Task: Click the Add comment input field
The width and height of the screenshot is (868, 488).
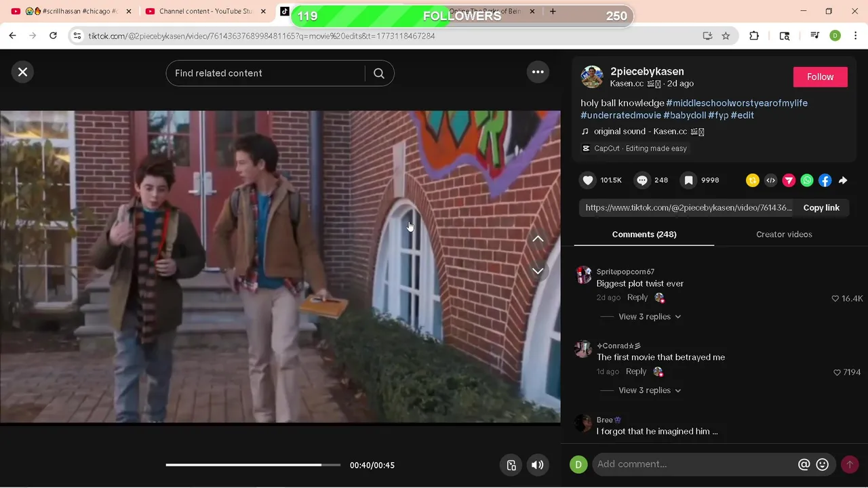Action: [x=696, y=464]
